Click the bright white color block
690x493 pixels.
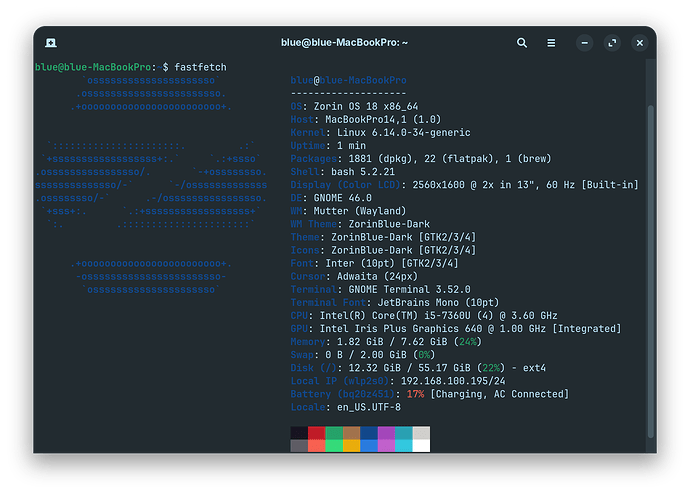tap(421, 445)
